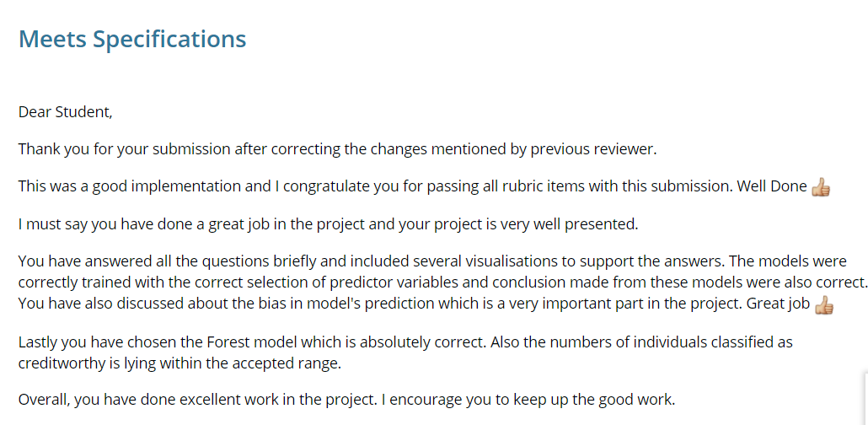Click the 'Well Done' text
The height and width of the screenshot is (425, 868).
772,186
